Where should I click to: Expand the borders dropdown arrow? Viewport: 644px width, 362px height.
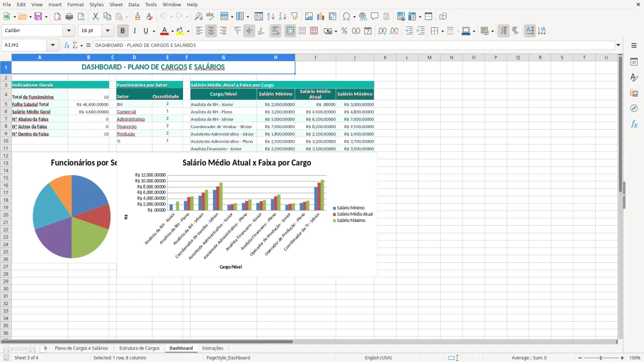(x=442, y=31)
